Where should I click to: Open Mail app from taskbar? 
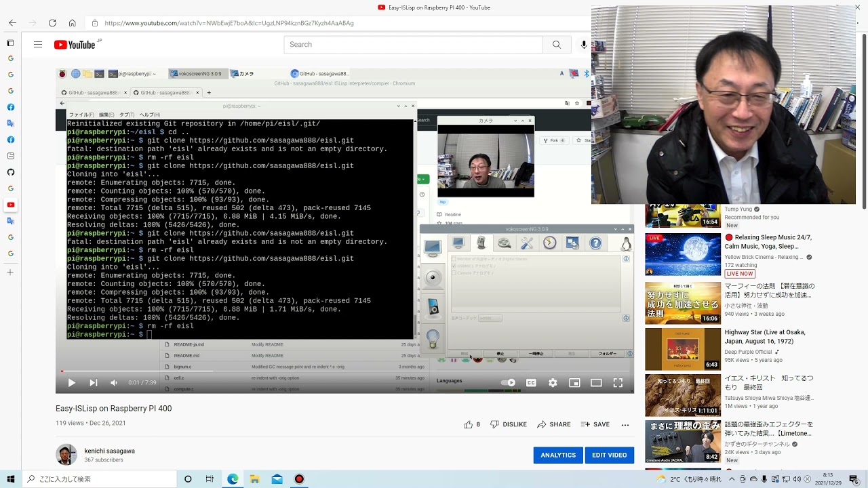pyautogui.click(x=277, y=479)
